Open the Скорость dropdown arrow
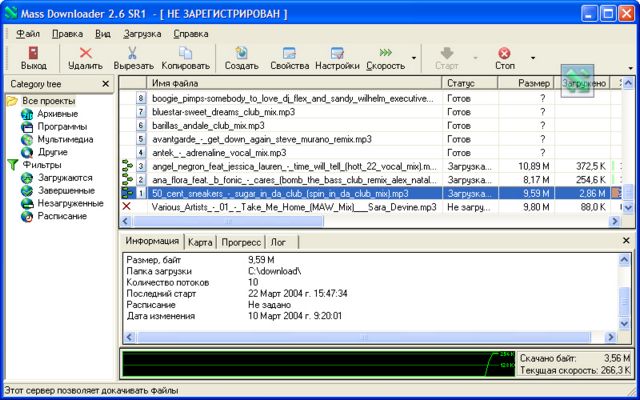This screenshot has height=400, width=640. click(414, 58)
